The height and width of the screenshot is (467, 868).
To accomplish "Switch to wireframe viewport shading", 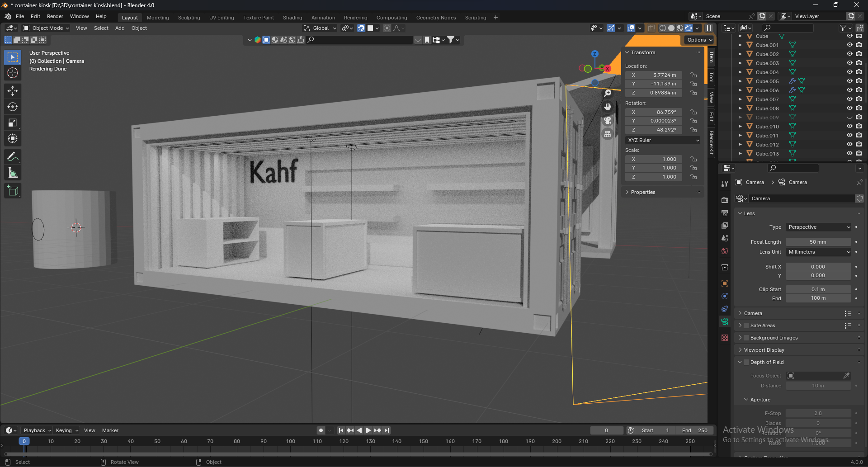I will tap(663, 28).
